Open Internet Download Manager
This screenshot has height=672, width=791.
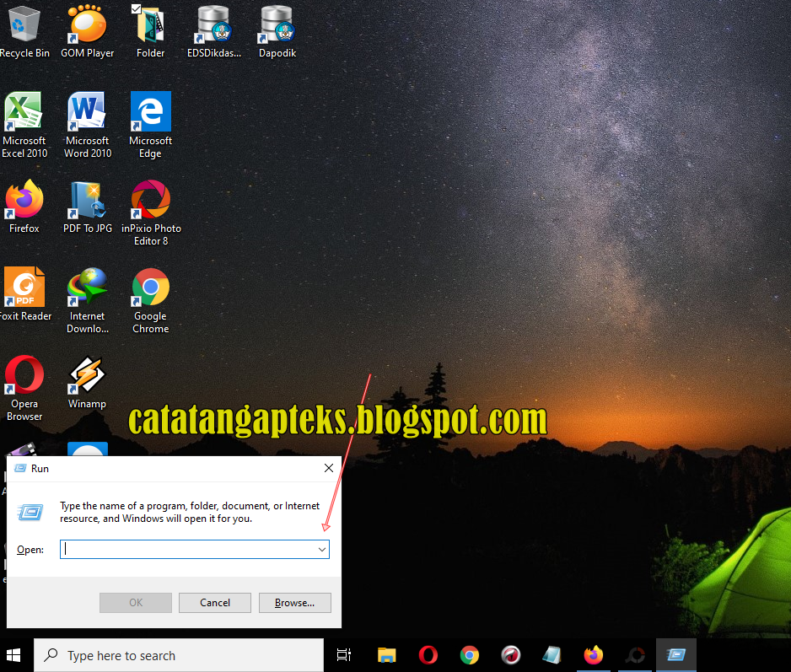pyautogui.click(x=87, y=287)
